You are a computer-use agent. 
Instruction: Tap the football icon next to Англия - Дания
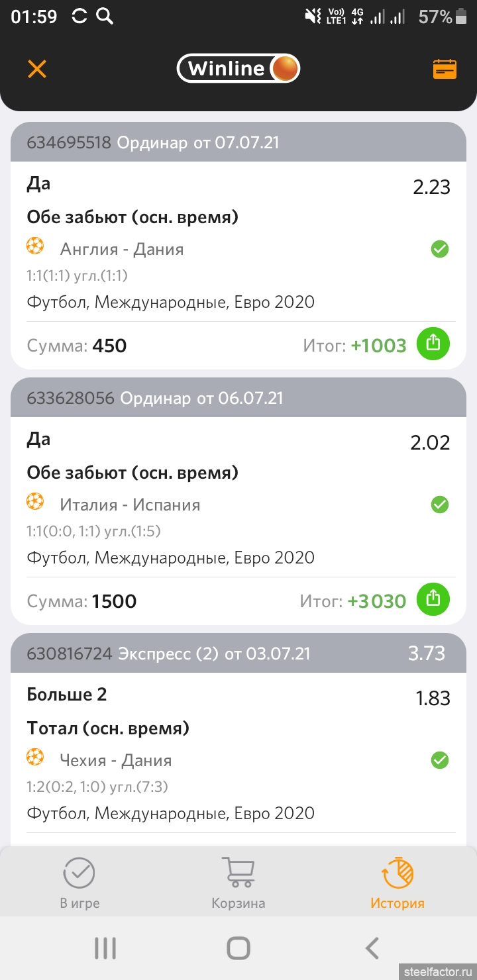pos(35,247)
